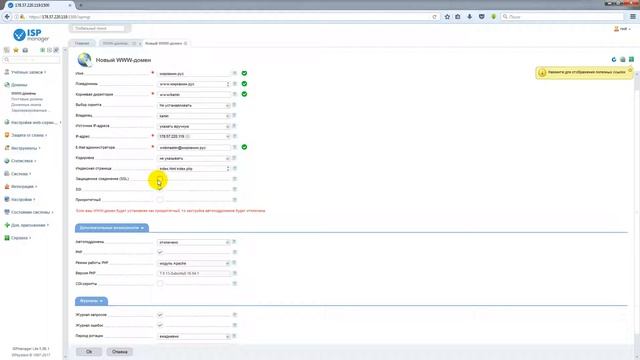The height and width of the screenshot is (360, 640).
Task: Open the Автоподдомены dropdown
Action: (194, 242)
